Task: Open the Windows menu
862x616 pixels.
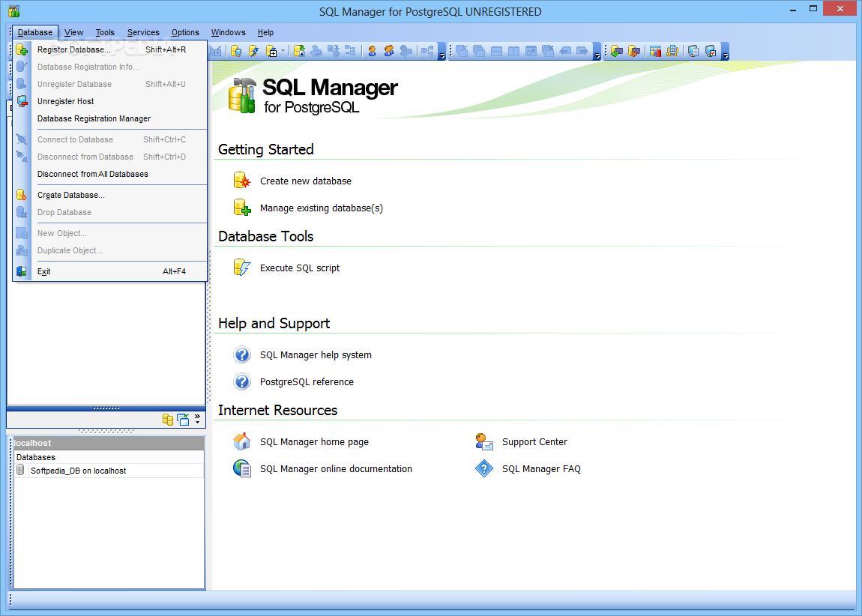Action: click(x=228, y=32)
